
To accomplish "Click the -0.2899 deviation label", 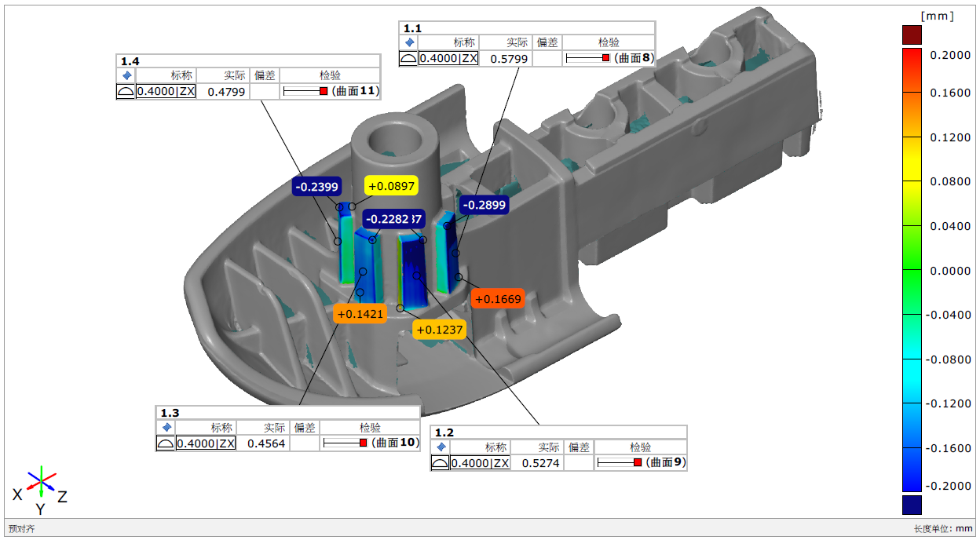I will point(484,205).
